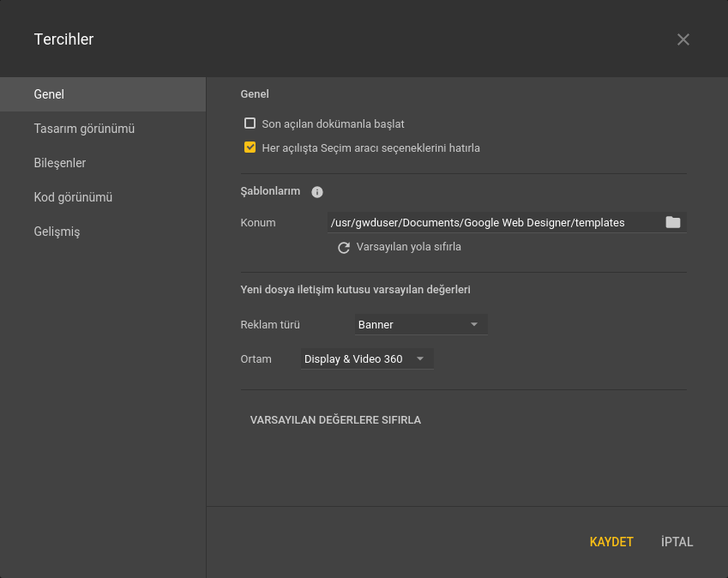Viewport: 728px width, 578px height.
Task: Click the Ortam dropdown arrow
Action: click(x=420, y=359)
